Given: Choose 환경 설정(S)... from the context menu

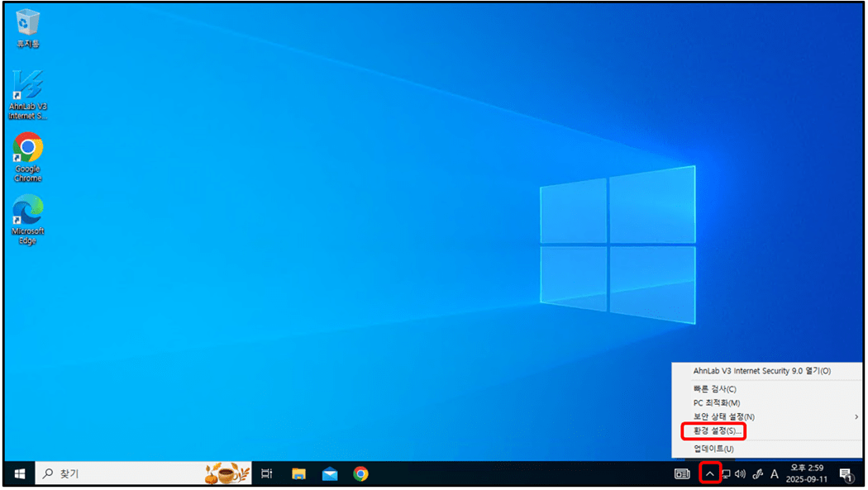Looking at the screenshot, I should pyautogui.click(x=713, y=431).
